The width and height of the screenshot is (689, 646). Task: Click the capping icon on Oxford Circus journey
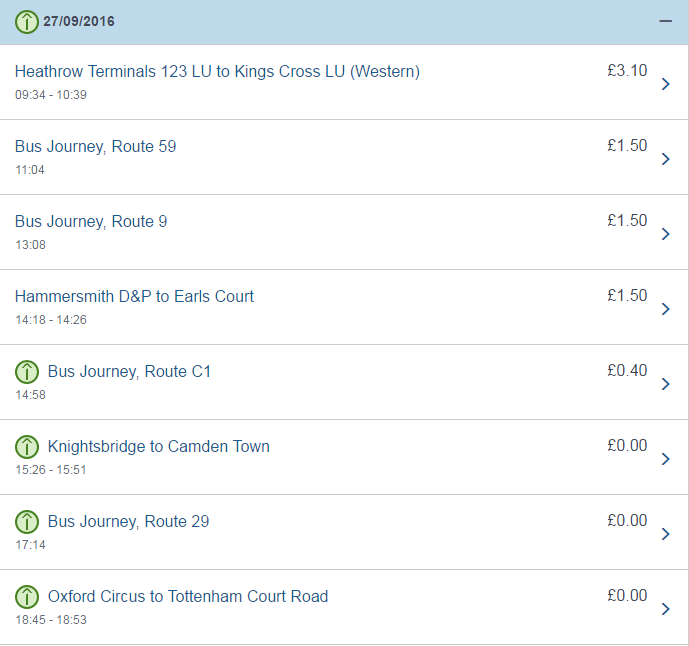[27, 597]
